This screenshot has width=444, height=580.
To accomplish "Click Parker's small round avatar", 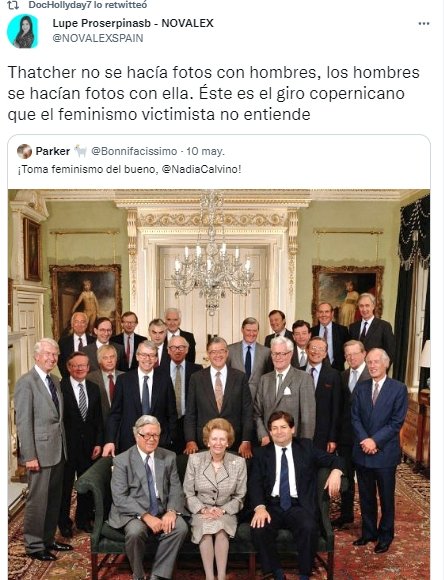I will (24, 151).
